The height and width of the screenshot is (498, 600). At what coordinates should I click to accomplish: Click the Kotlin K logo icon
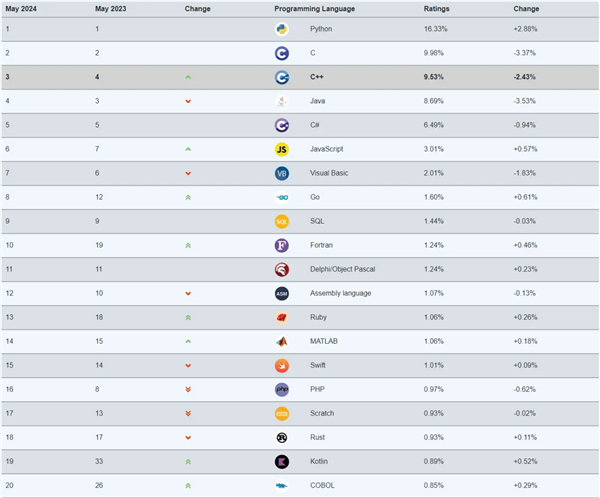[282, 461]
